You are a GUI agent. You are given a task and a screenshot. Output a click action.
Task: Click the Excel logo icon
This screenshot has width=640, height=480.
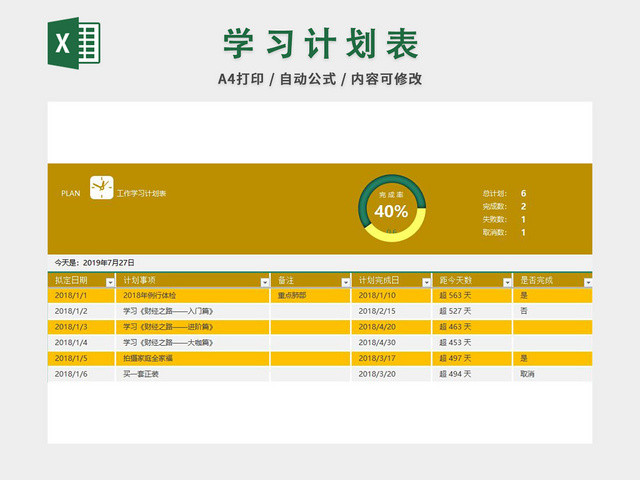pos(74,43)
